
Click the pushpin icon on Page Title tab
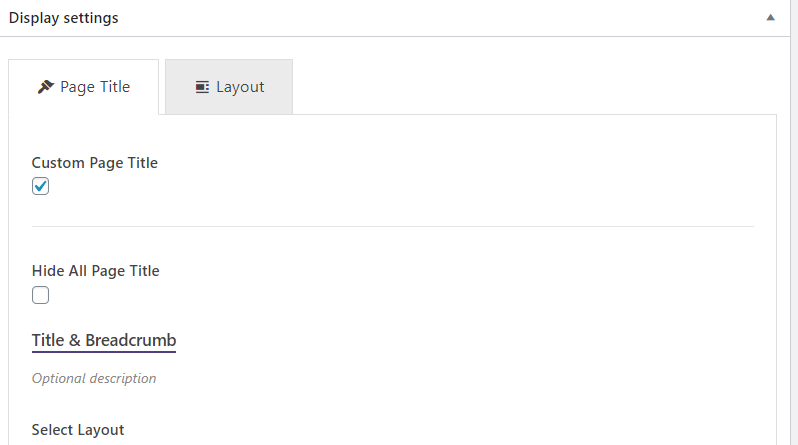(x=46, y=87)
